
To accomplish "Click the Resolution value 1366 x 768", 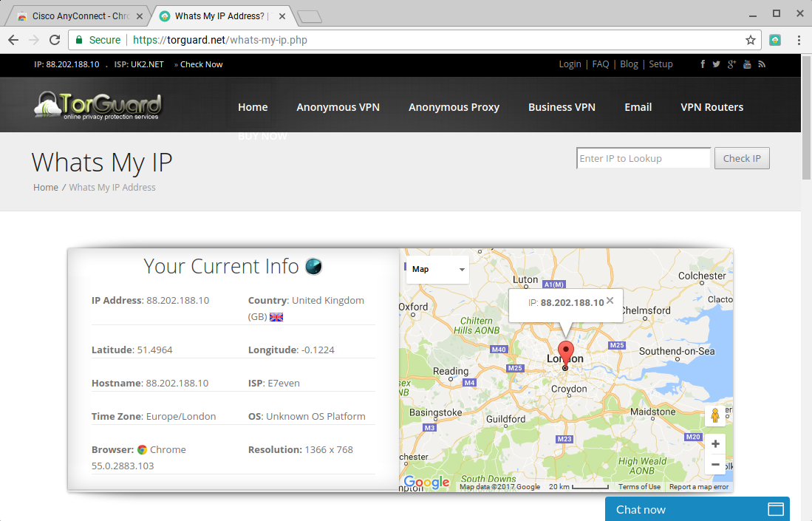I will 329,449.
